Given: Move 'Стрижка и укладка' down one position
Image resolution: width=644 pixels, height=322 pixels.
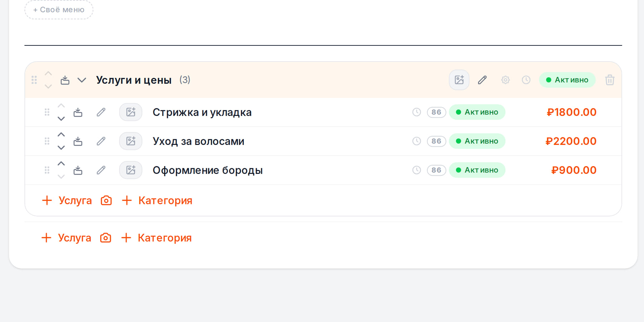Looking at the screenshot, I should 61,118.
